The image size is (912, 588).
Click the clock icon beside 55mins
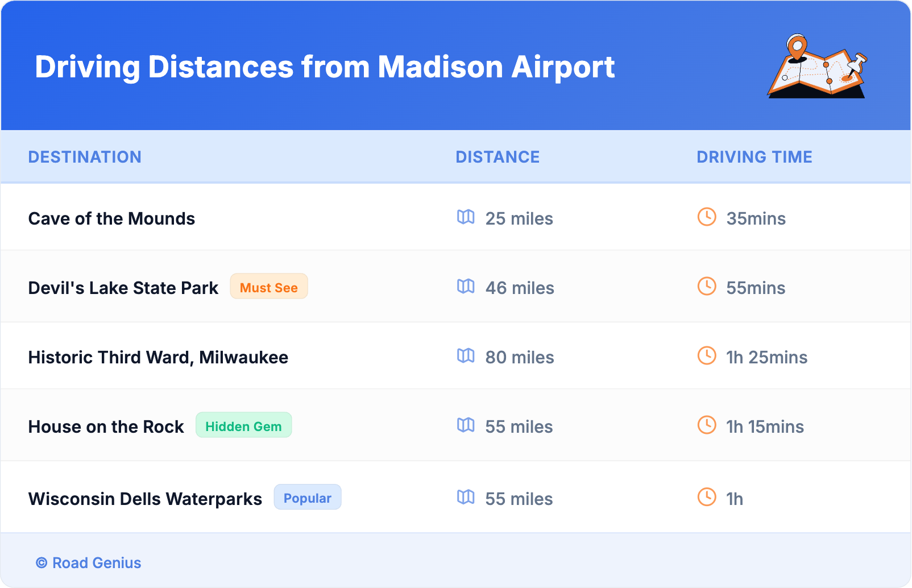point(707,287)
